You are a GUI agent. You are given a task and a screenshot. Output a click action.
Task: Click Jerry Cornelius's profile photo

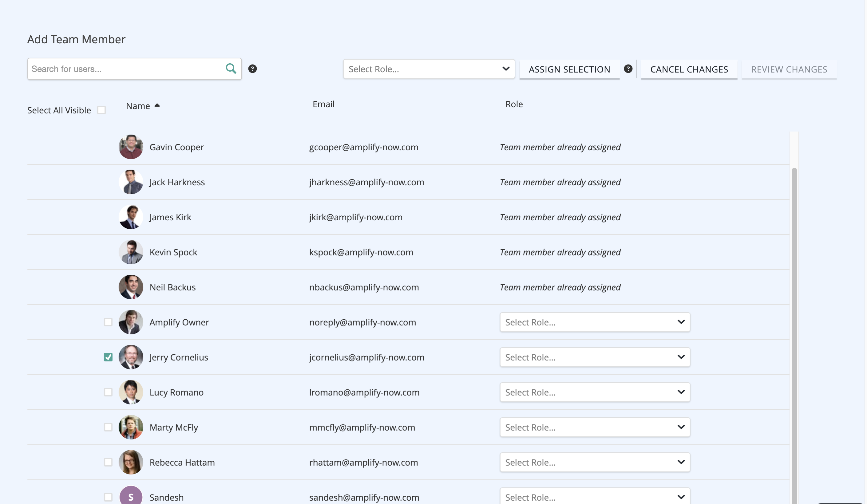click(131, 357)
